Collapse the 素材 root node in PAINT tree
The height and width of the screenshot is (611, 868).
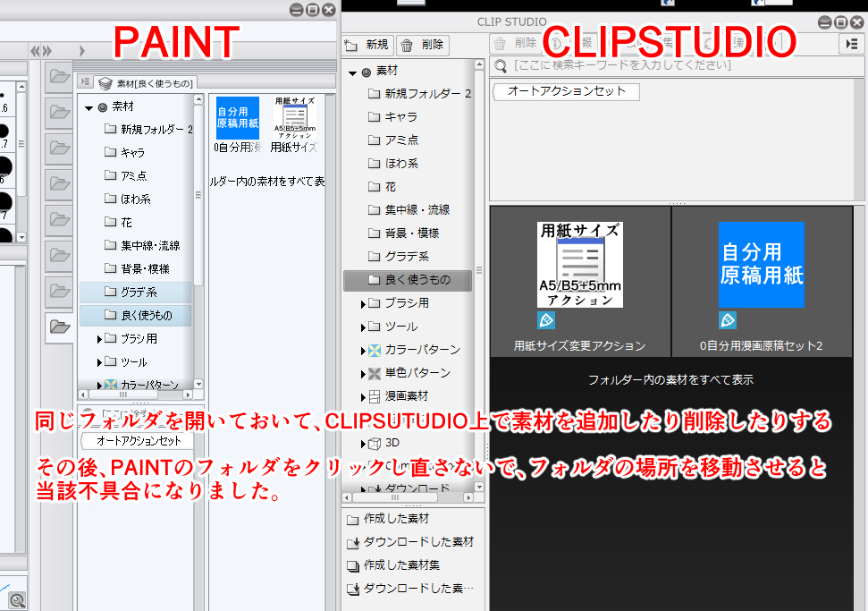(x=88, y=107)
